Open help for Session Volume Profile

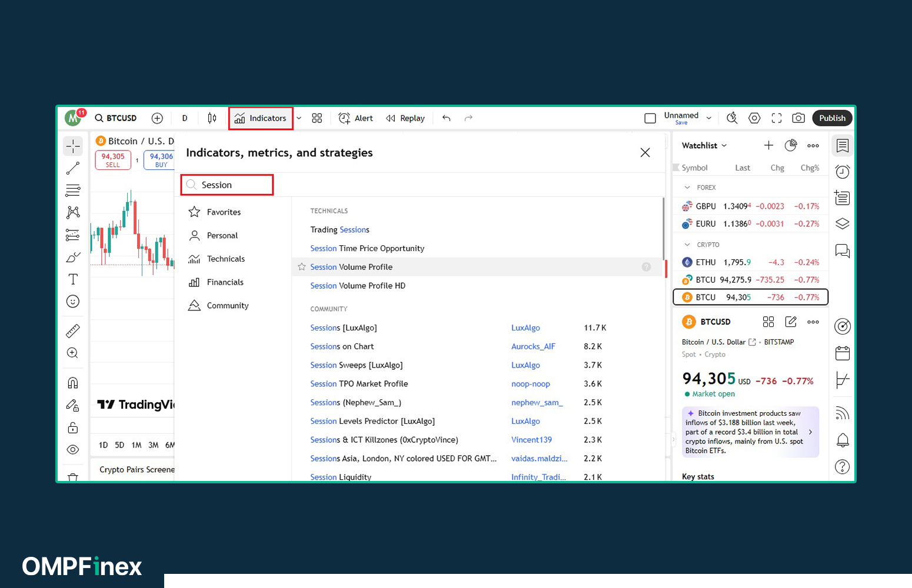(646, 267)
